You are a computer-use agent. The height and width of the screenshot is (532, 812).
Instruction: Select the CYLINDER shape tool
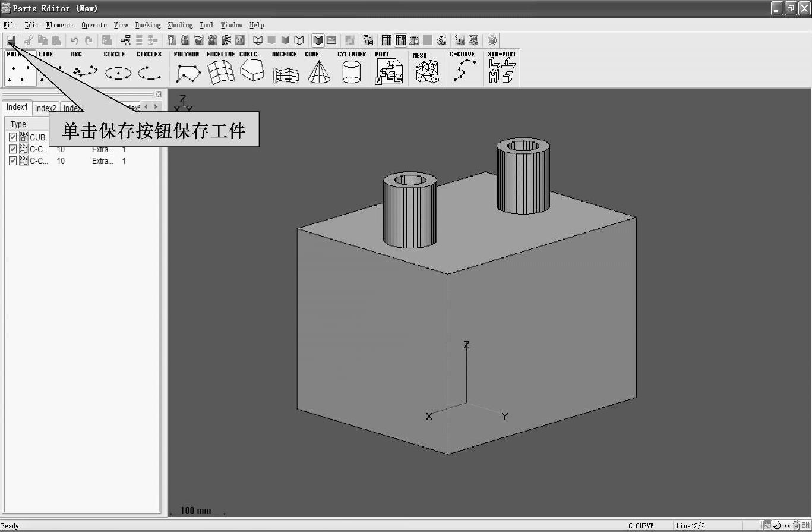tap(352, 69)
